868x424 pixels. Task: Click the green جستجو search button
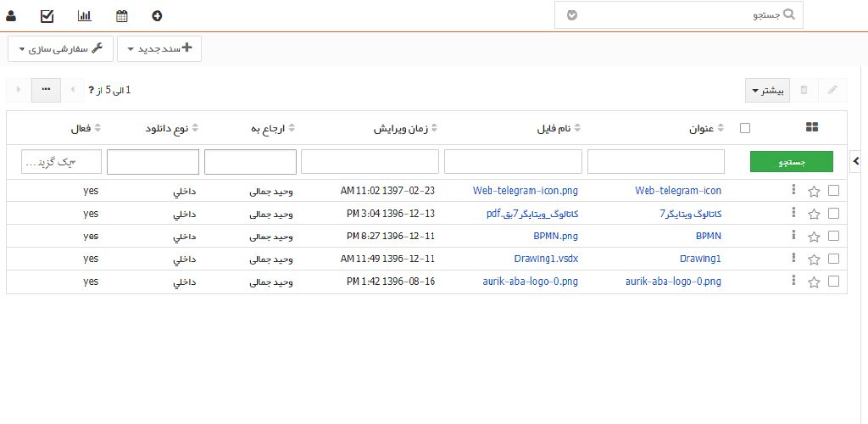click(792, 161)
